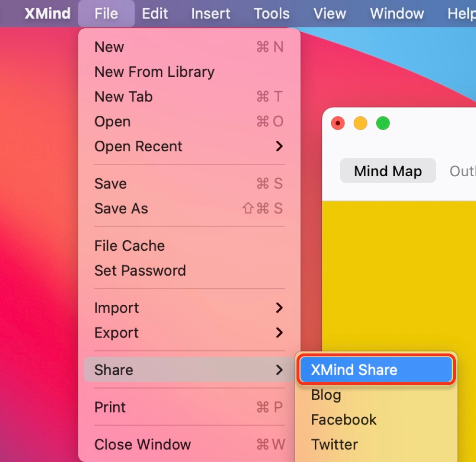Switch to the Mind Map tab

388,171
